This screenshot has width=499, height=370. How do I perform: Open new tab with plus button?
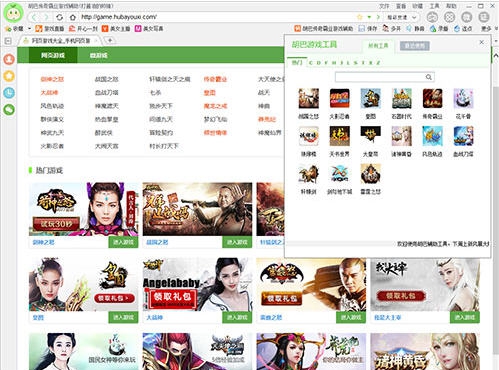[110, 40]
